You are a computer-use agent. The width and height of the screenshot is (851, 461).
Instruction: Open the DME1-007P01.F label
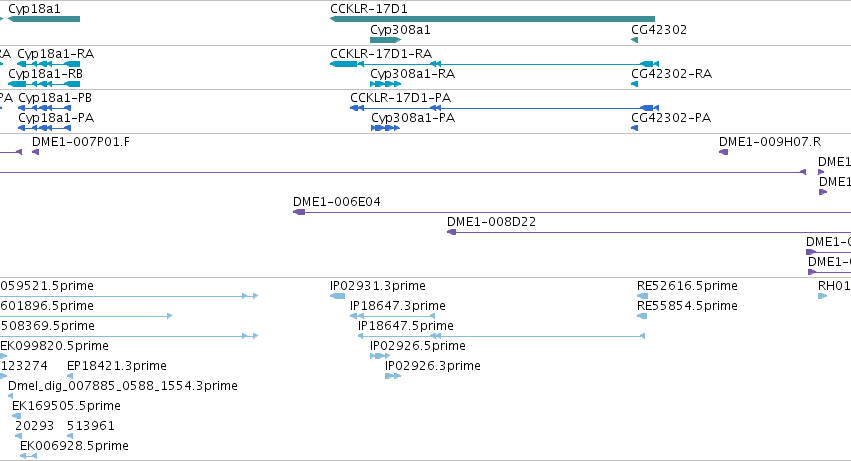pos(81,142)
